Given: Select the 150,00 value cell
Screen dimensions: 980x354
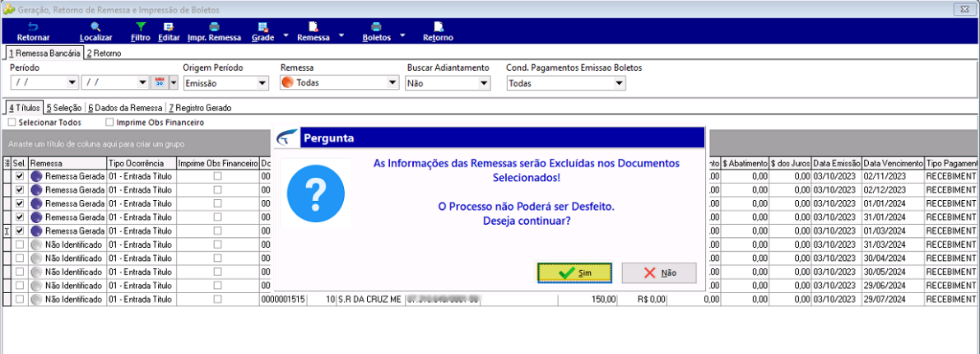Looking at the screenshot, I should point(588,300).
